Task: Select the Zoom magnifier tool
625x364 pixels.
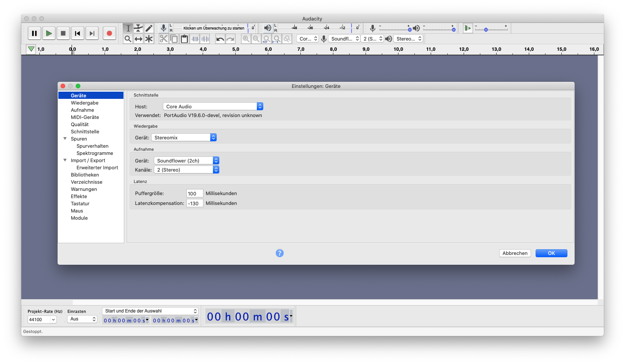Action: point(128,39)
